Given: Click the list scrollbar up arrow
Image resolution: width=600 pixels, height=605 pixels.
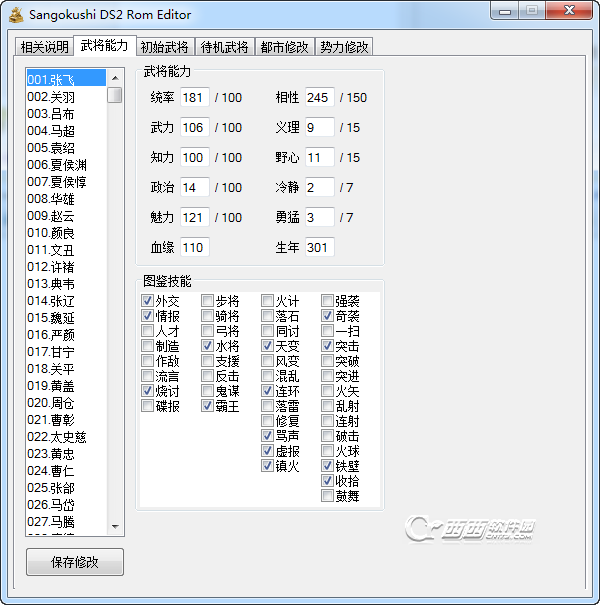Looking at the screenshot, I should click(x=115, y=78).
